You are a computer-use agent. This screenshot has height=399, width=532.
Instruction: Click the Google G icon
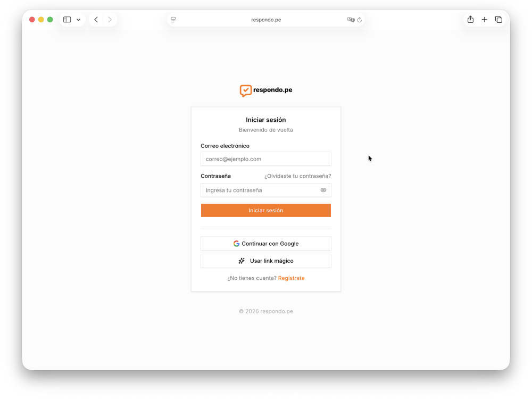tap(237, 244)
